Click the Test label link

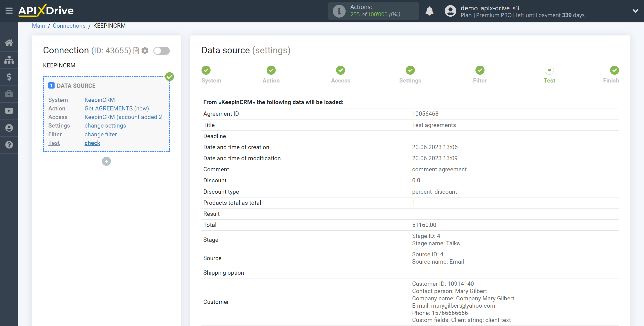pyautogui.click(x=54, y=143)
